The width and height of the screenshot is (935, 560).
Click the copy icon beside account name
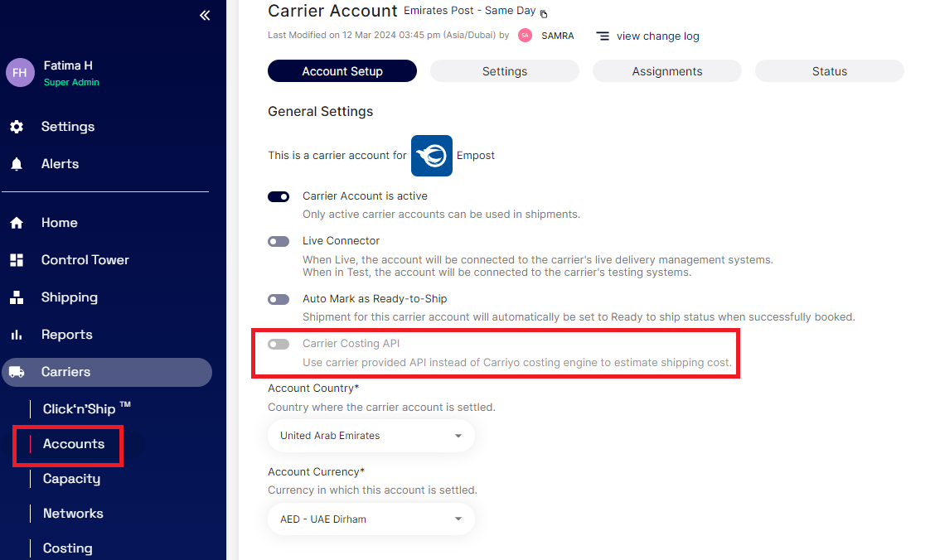[544, 14]
